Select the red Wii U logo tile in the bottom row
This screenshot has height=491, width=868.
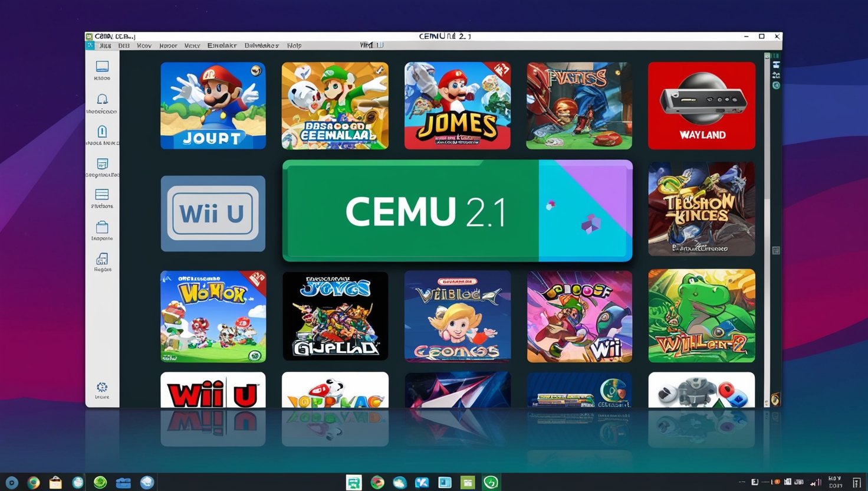pos(213,390)
